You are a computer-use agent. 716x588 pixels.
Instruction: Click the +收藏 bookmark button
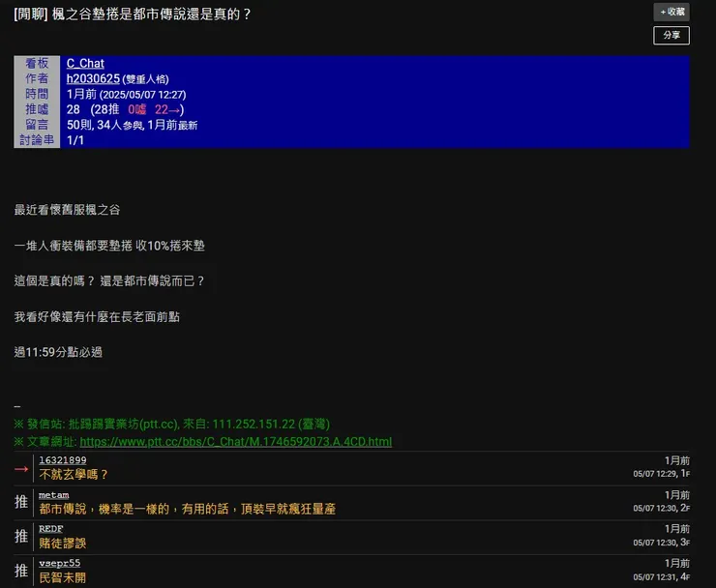click(x=671, y=12)
